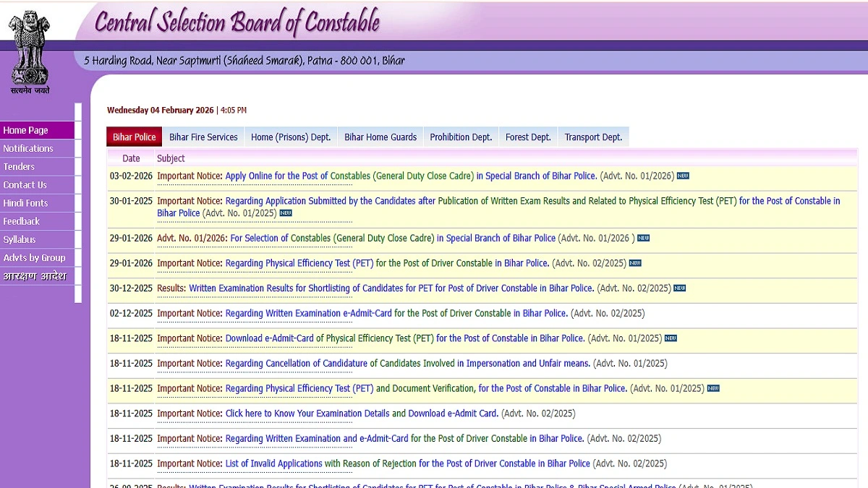Switch to the Transport Dept. tab

(593, 137)
